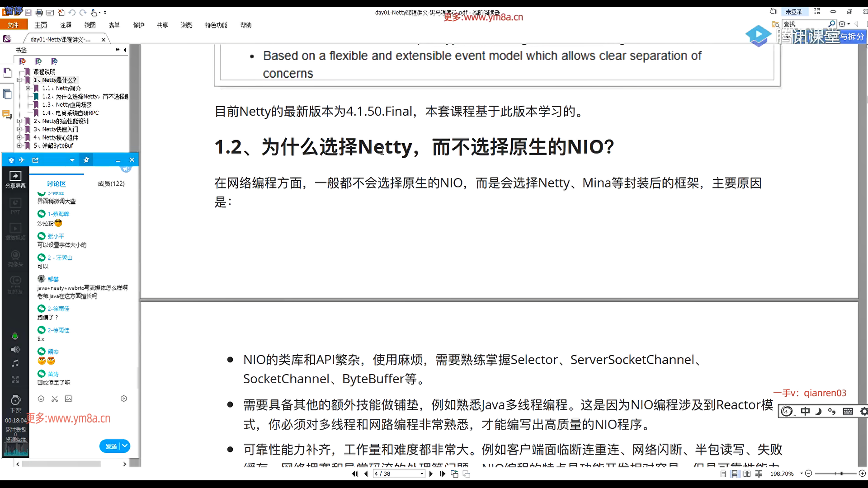This screenshot has height=488, width=868.
Task: Open the 注释 menu tab
Action: [x=66, y=25]
